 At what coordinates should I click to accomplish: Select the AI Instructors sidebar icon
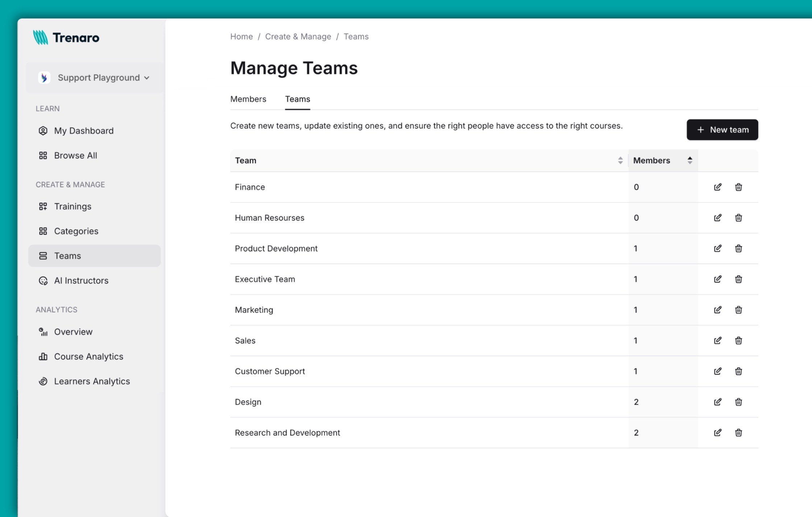tap(43, 280)
